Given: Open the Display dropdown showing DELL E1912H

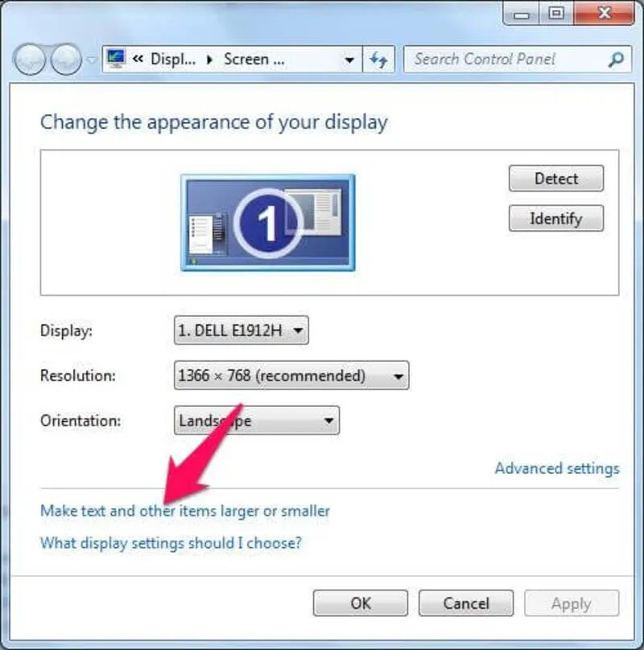Looking at the screenshot, I should tap(241, 330).
